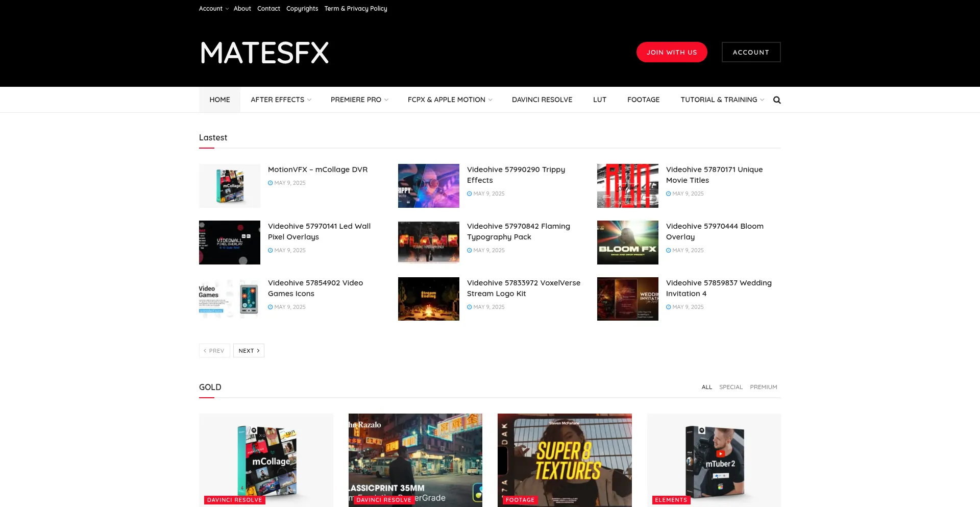Click the Flaming Typography Pack thumbnail
The image size is (980, 507).
pos(428,243)
